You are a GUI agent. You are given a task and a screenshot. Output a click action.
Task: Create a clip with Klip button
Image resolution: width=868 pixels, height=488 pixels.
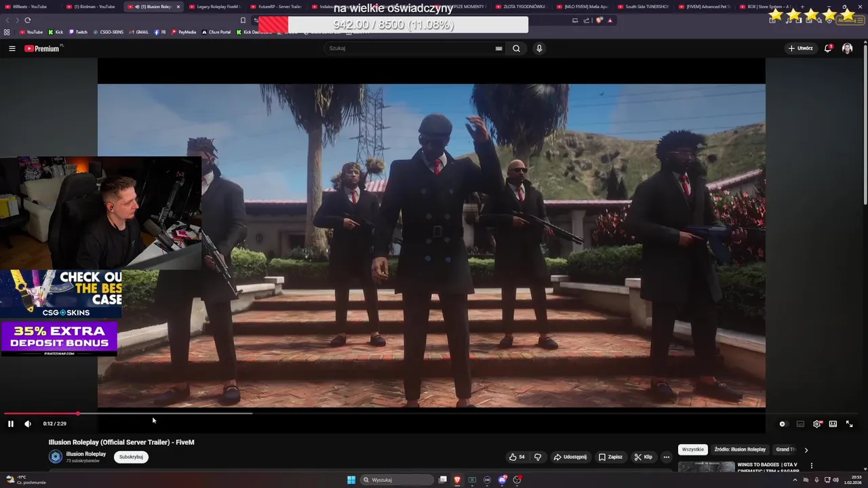point(644,457)
